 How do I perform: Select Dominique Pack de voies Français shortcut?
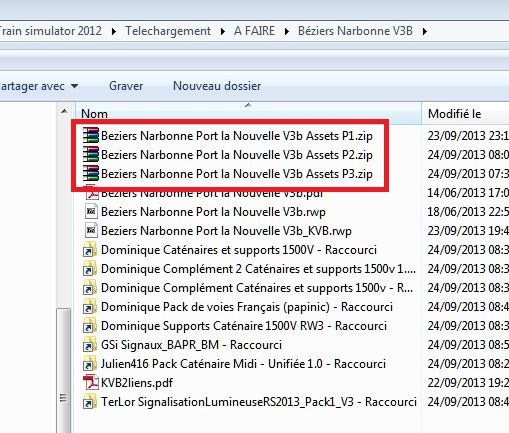(x=247, y=307)
